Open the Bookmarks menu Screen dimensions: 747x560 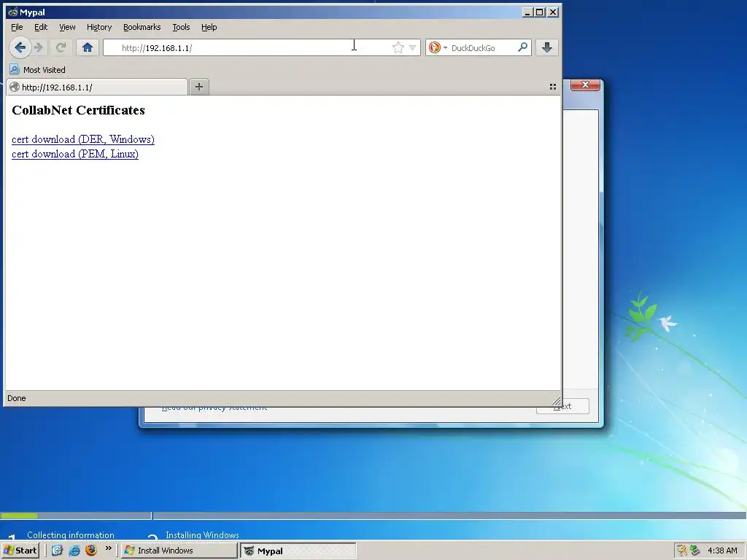pos(142,27)
